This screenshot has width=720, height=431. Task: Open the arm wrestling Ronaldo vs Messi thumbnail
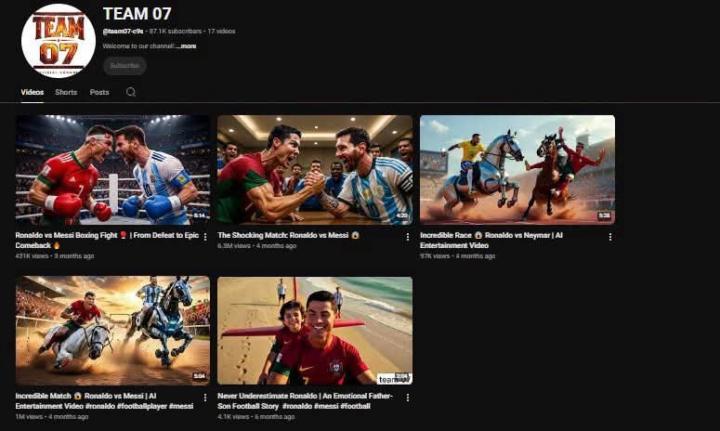315,170
